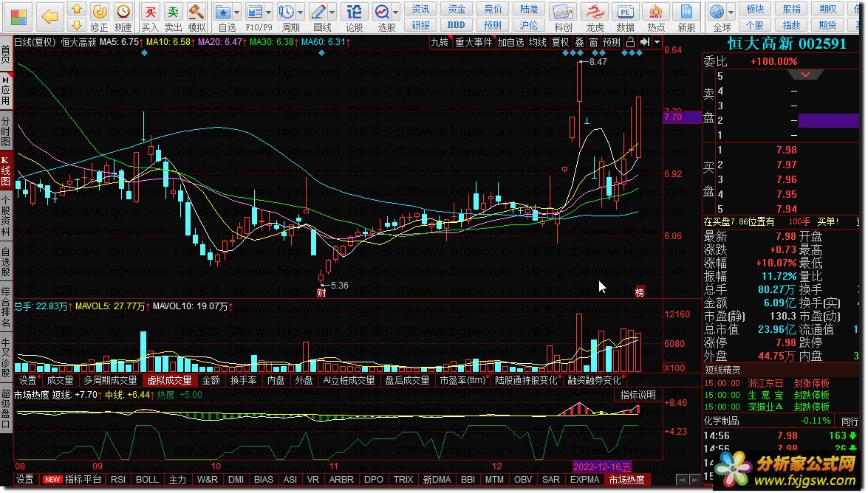Open the 数据 PE data icon
Image resolution: width=868 pixels, height=493 pixels.
[x=626, y=12]
